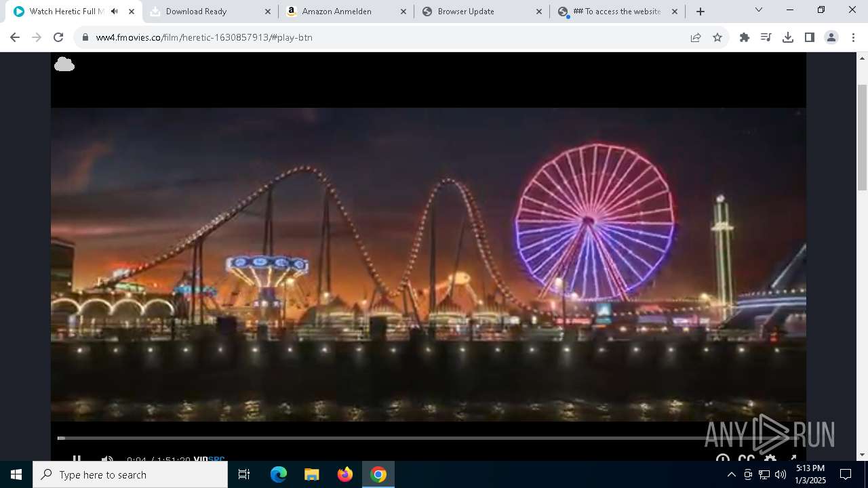Focus the address bar URL
868x488 pixels.
[x=204, y=37]
